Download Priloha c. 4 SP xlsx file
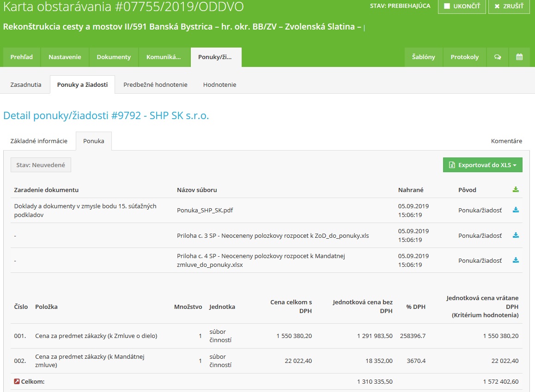Viewport: 535px width, 392px height. (x=516, y=260)
